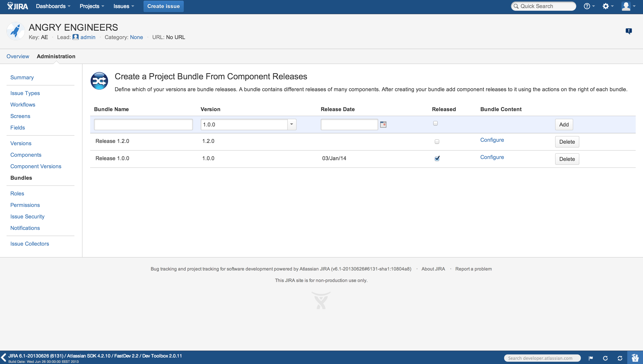Open Component Versions page
This screenshot has height=364, width=643.
36,166
